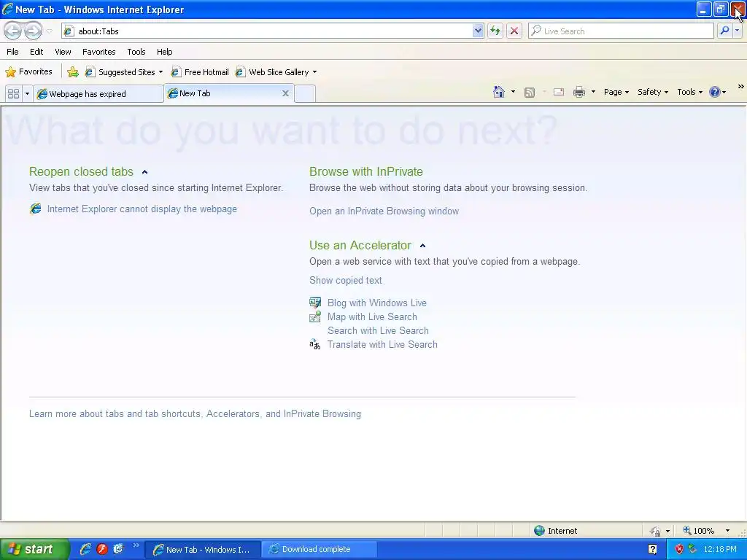Viewport: 747px width, 560px height.
Task: Click the 100% zoom level button
Action: click(699, 531)
